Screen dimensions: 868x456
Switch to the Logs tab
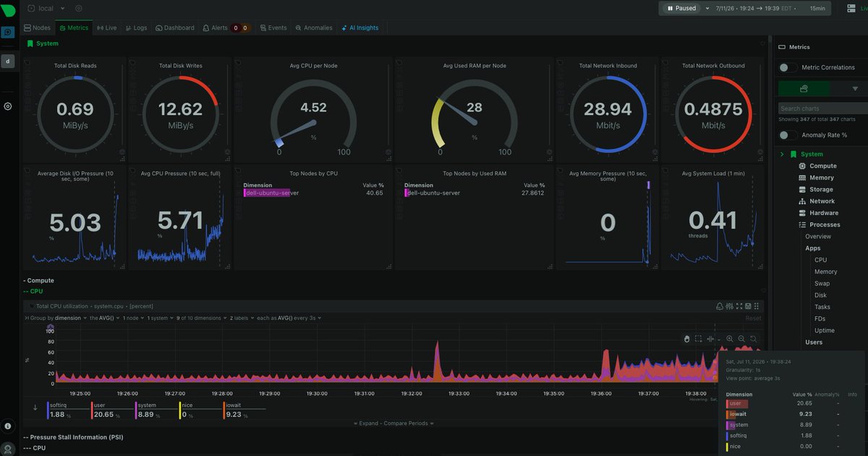[136, 28]
